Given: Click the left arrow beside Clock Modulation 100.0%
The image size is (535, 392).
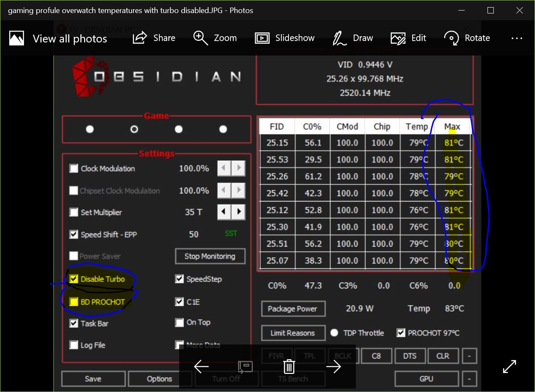Looking at the screenshot, I should pyautogui.click(x=224, y=169).
